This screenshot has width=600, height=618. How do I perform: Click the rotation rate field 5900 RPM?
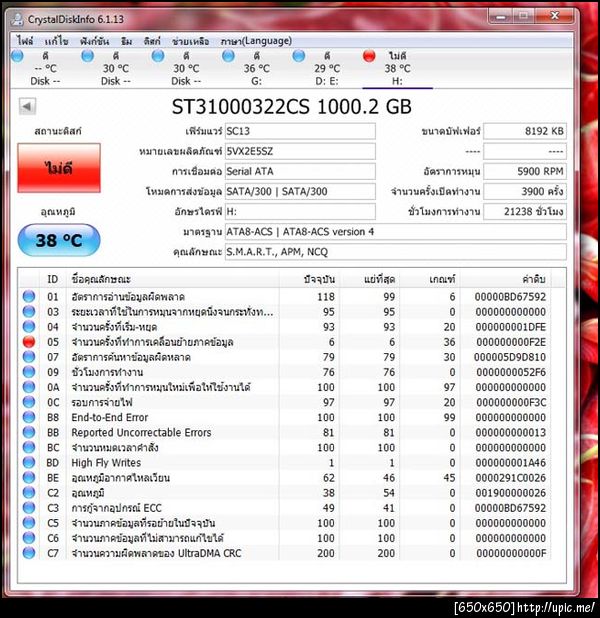click(x=525, y=171)
